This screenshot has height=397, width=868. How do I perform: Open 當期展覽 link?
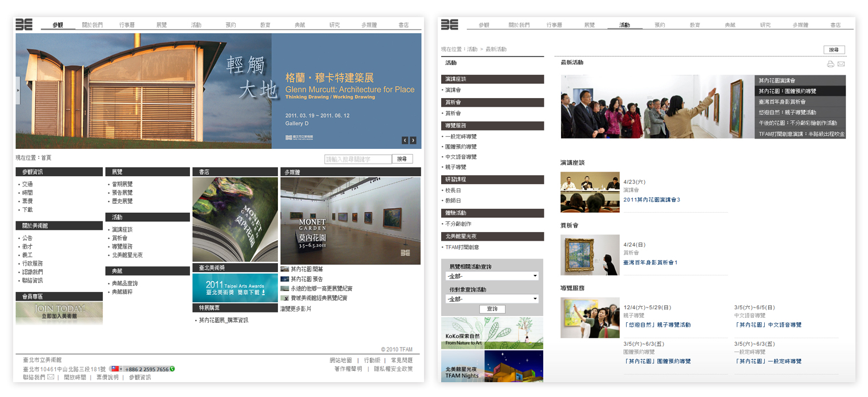coord(122,184)
